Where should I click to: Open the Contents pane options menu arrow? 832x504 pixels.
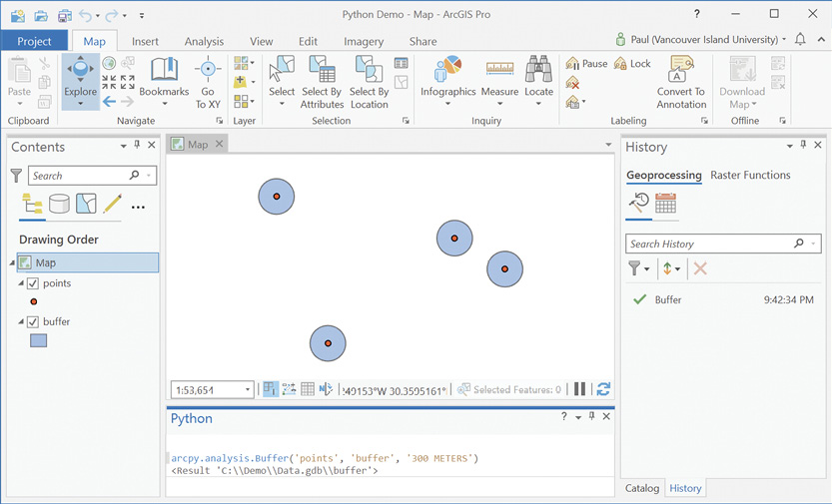tap(123, 146)
